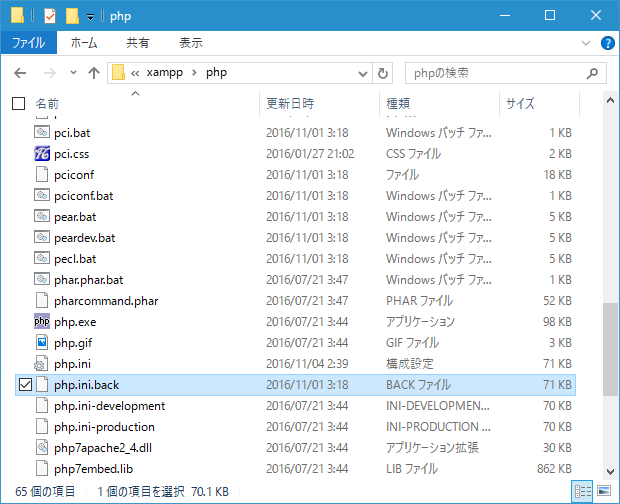Expand the hidden path chevron «
Image resolution: width=620 pixels, height=504 pixels.
pyautogui.click(x=135, y=73)
